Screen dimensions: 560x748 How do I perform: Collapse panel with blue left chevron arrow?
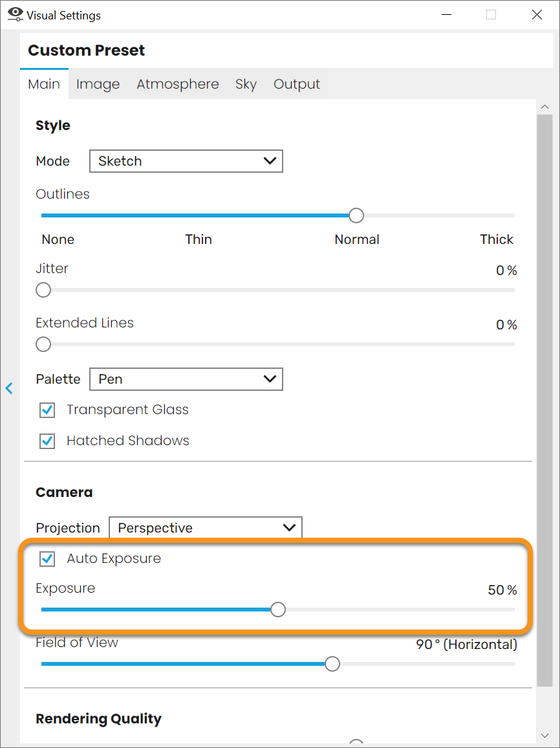[x=9, y=388]
